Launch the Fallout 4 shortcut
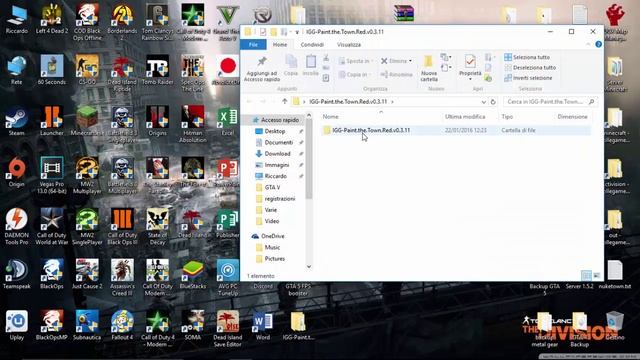This screenshot has width=640, height=360. coord(122,325)
